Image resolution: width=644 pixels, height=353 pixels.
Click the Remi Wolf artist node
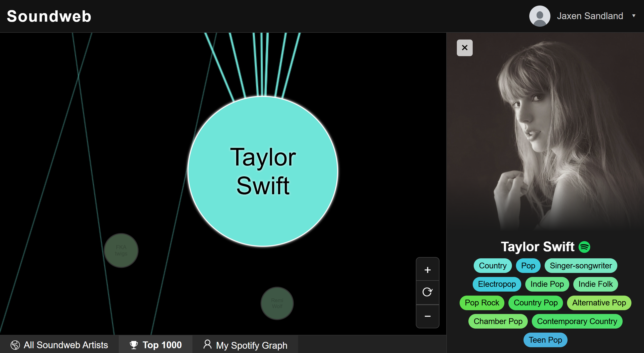click(277, 303)
